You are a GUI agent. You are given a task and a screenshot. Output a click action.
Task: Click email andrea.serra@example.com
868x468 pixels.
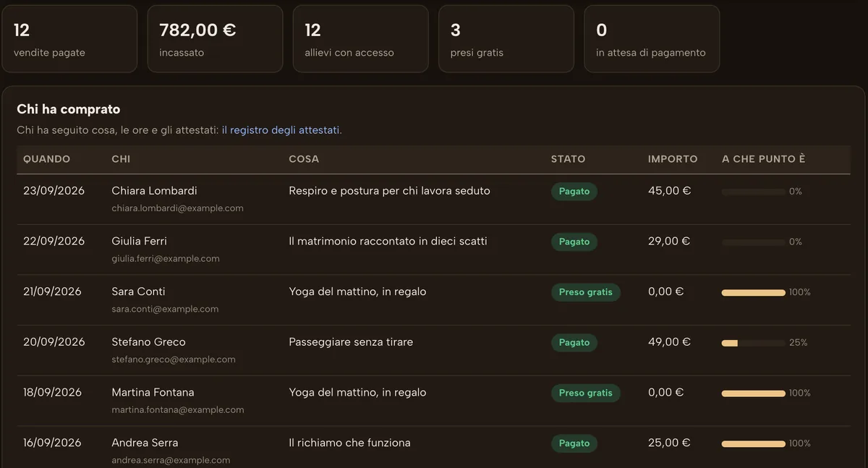click(x=171, y=460)
